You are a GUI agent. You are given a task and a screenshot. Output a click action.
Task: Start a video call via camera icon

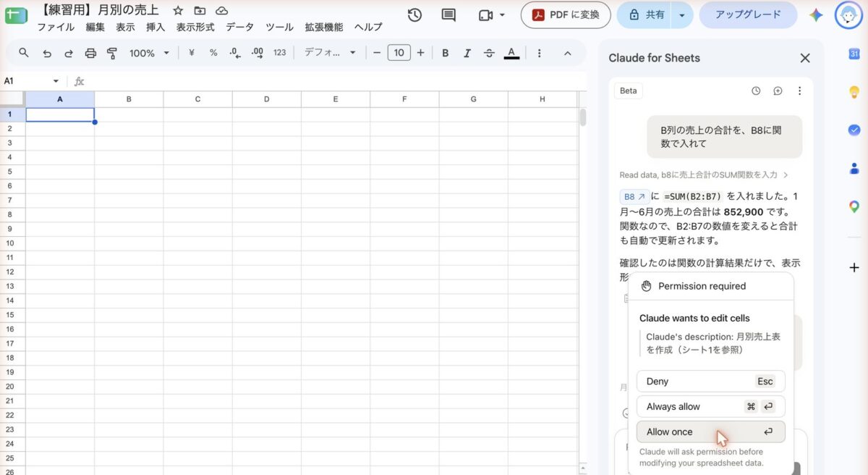[485, 15]
